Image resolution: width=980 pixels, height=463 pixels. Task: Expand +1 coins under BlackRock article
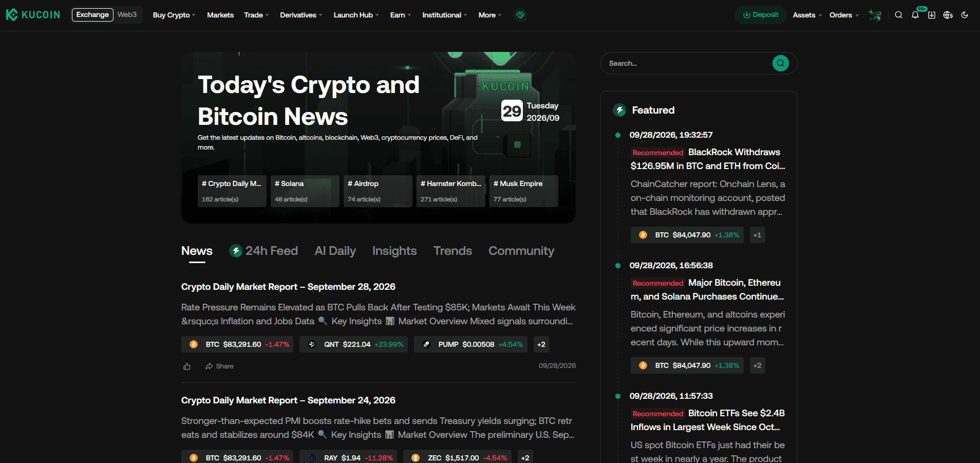point(758,235)
